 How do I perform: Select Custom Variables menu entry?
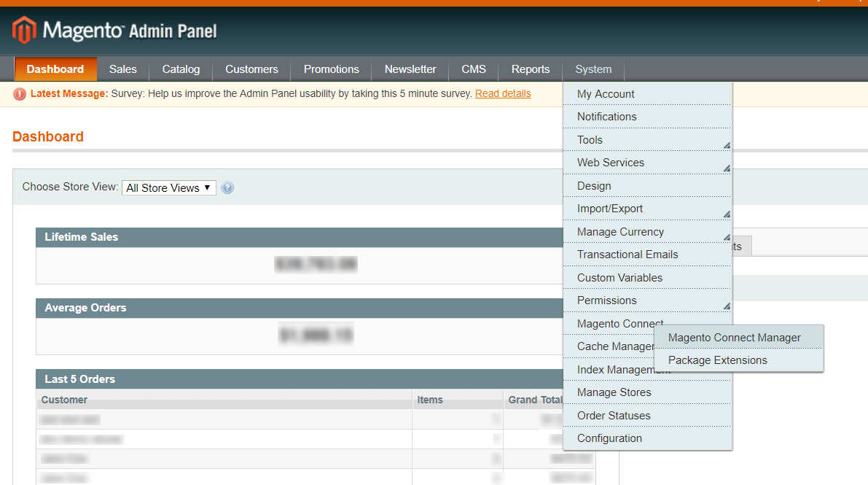(x=647, y=278)
